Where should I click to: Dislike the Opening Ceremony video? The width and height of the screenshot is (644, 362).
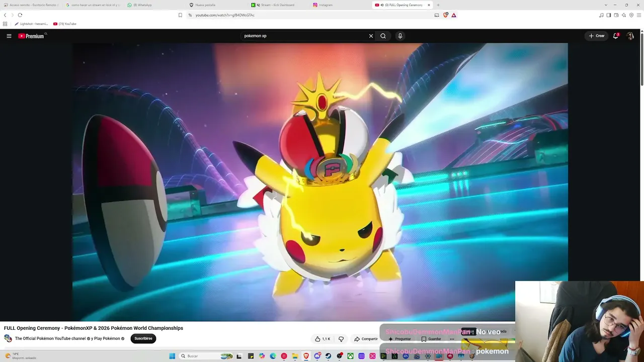pos(341,339)
